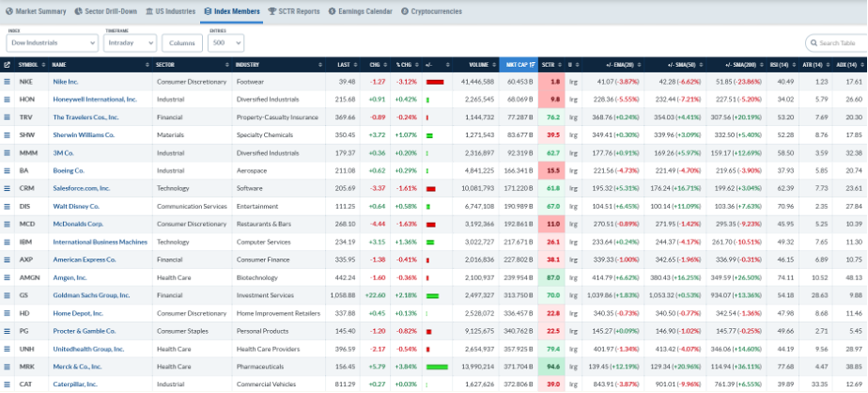This screenshot has width=868, height=393.
Task: Open the row menu icon for CAT
Action: 8,385
